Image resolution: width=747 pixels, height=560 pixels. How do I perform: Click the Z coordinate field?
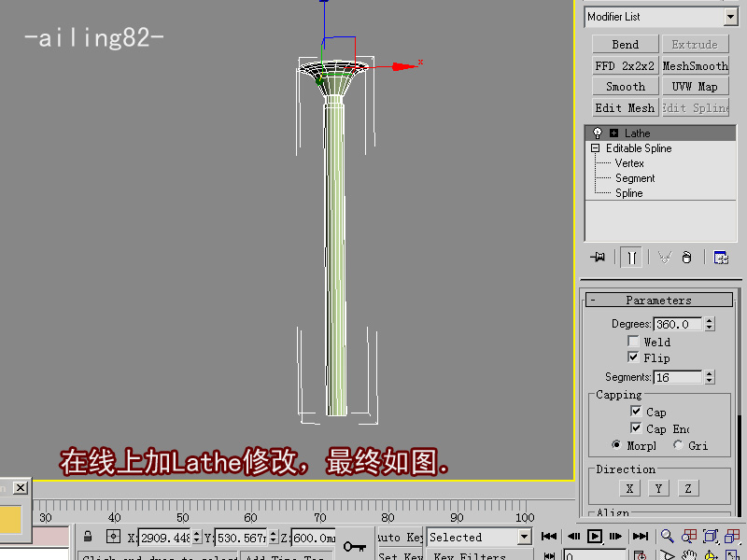tap(314, 539)
